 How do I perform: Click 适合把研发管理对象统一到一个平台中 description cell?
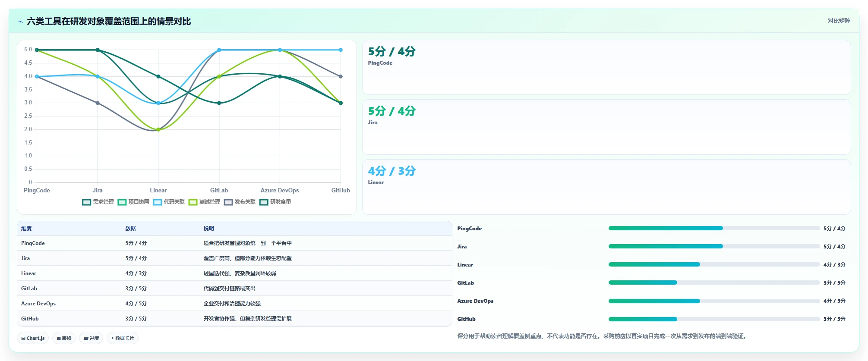tap(248, 243)
